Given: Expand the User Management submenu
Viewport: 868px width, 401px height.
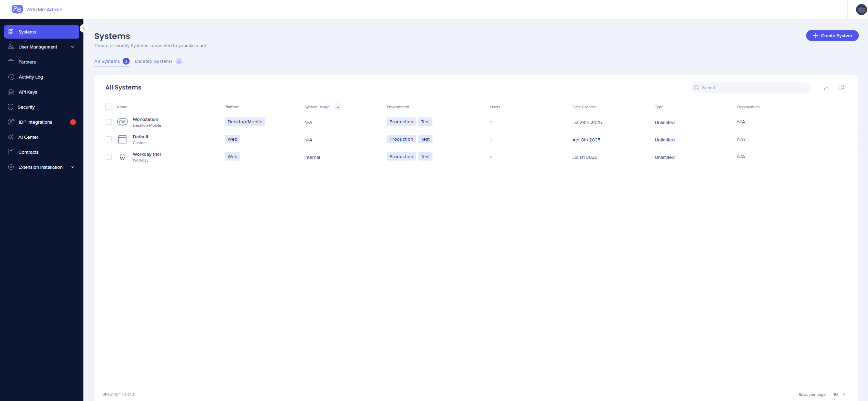Looking at the screenshot, I should pyautogui.click(x=72, y=47).
